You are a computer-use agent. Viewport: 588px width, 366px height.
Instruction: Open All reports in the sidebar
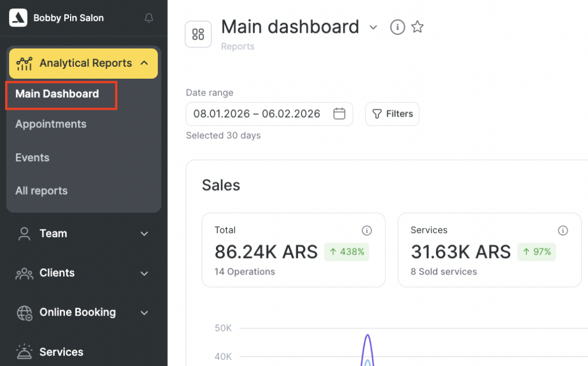click(41, 191)
